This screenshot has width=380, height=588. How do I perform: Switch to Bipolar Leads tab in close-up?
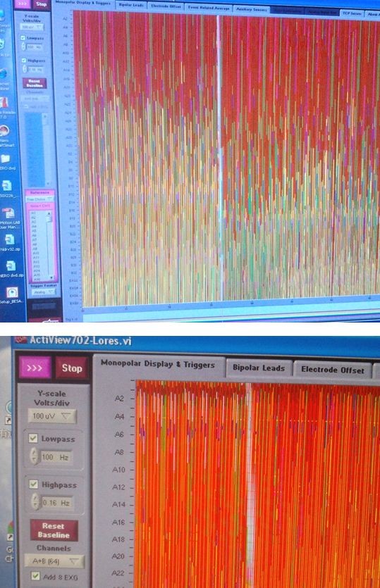pyautogui.click(x=259, y=368)
